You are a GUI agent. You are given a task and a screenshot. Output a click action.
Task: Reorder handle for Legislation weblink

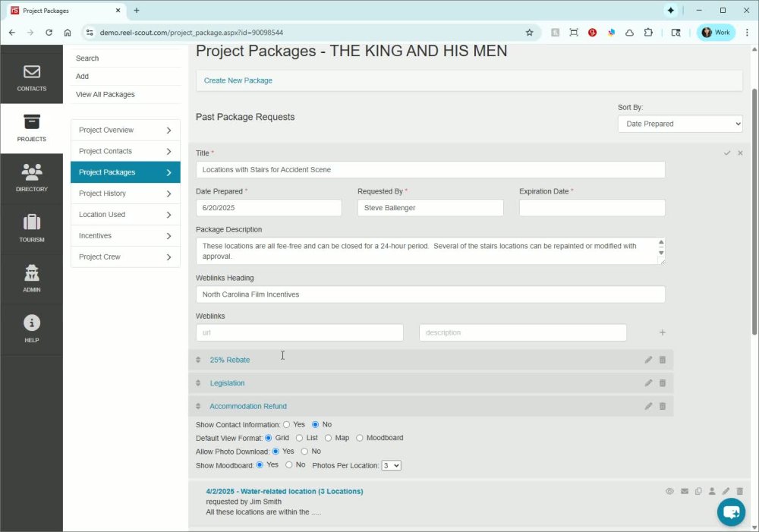point(198,383)
